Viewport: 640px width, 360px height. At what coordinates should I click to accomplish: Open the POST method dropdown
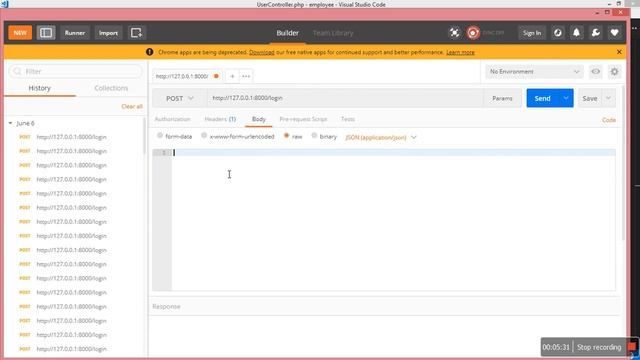[x=180, y=98]
